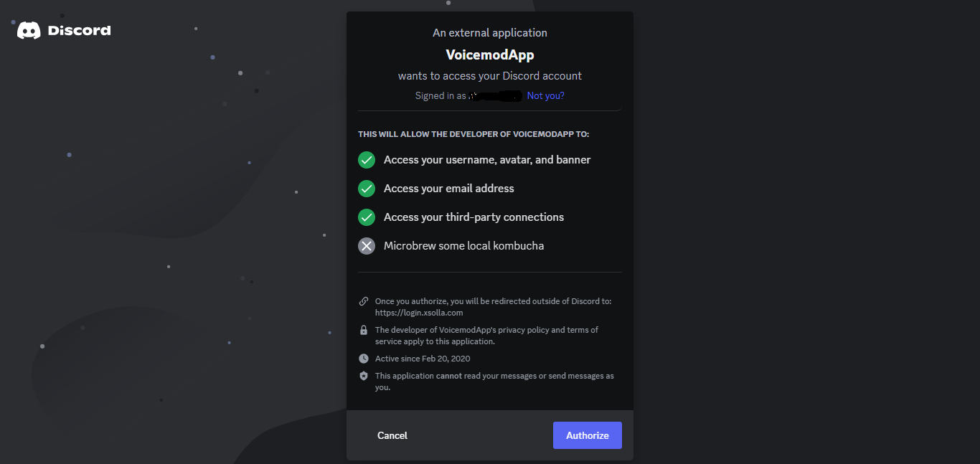Click the clock icon beside Active since
The width and height of the screenshot is (980, 464).
[364, 359]
